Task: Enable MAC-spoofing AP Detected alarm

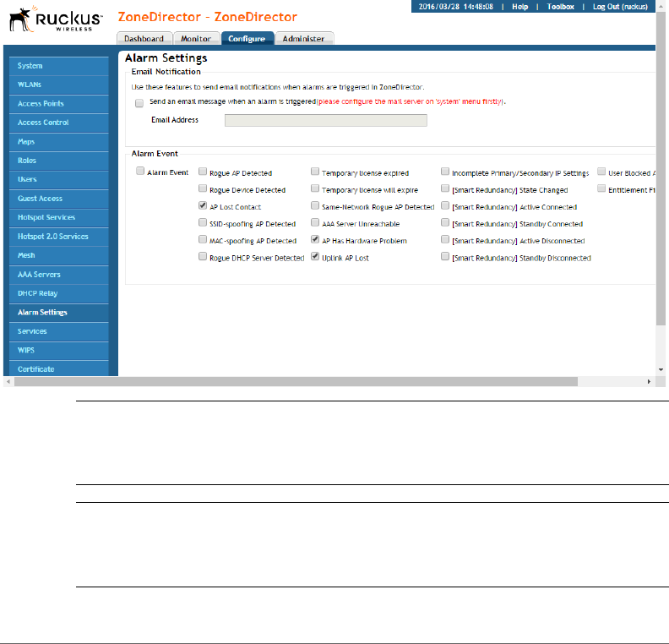Action: (203, 239)
